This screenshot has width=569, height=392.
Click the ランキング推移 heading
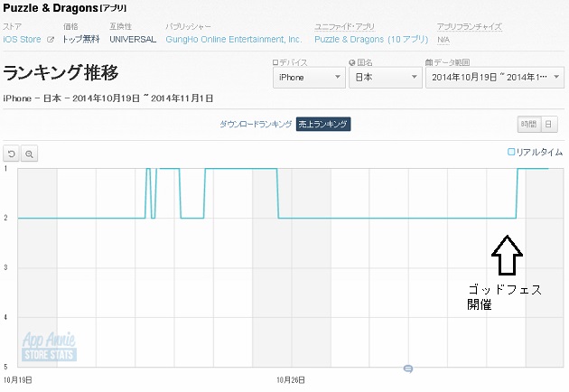[61, 72]
